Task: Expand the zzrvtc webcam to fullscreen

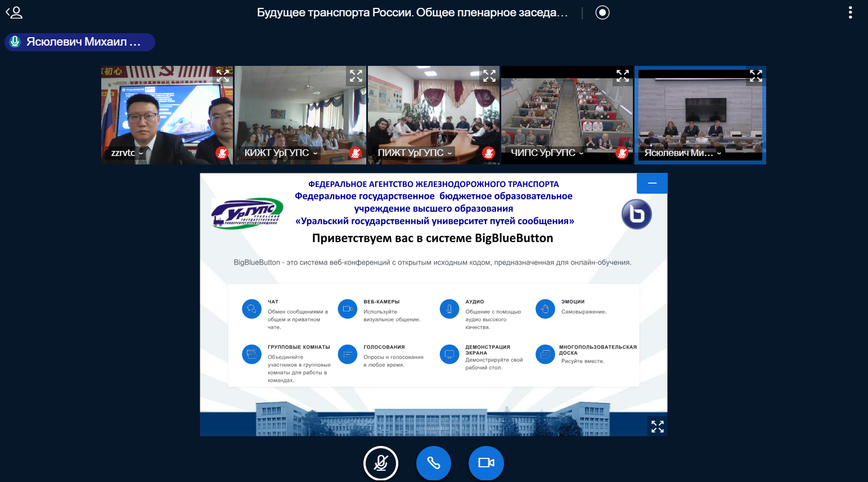Action: [x=223, y=75]
